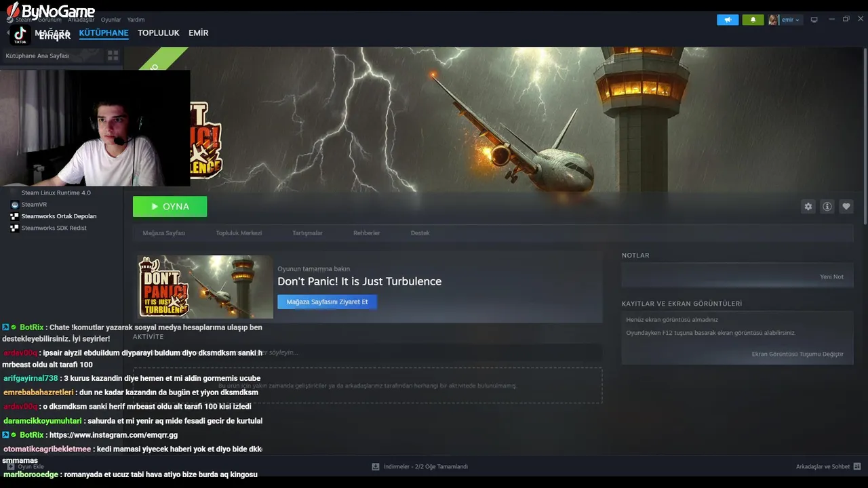Viewport: 868px width, 488px height.
Task: Click the green OYNA play button
Action: [170, 207]
